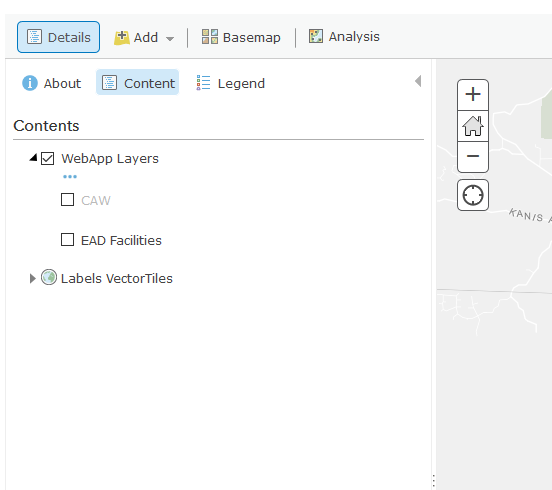Open the Analysis tools
The height and width of the screenshot is (490, 552).
[344, 37]
